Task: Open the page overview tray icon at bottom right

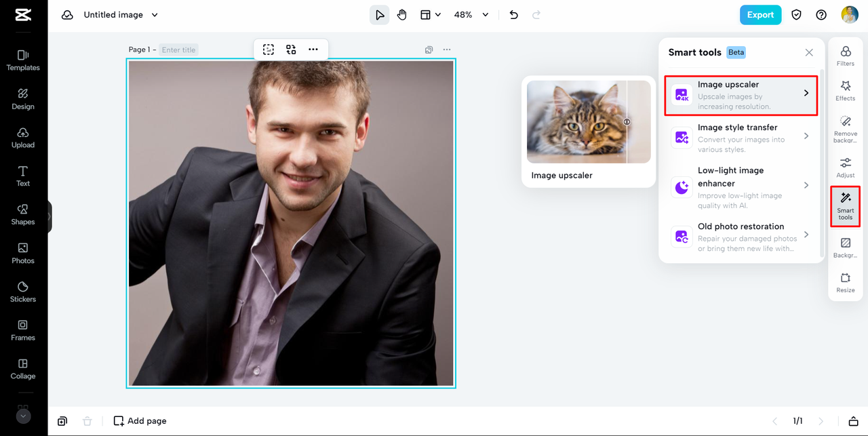Action: pyautogui.click(x=854, y=421)
